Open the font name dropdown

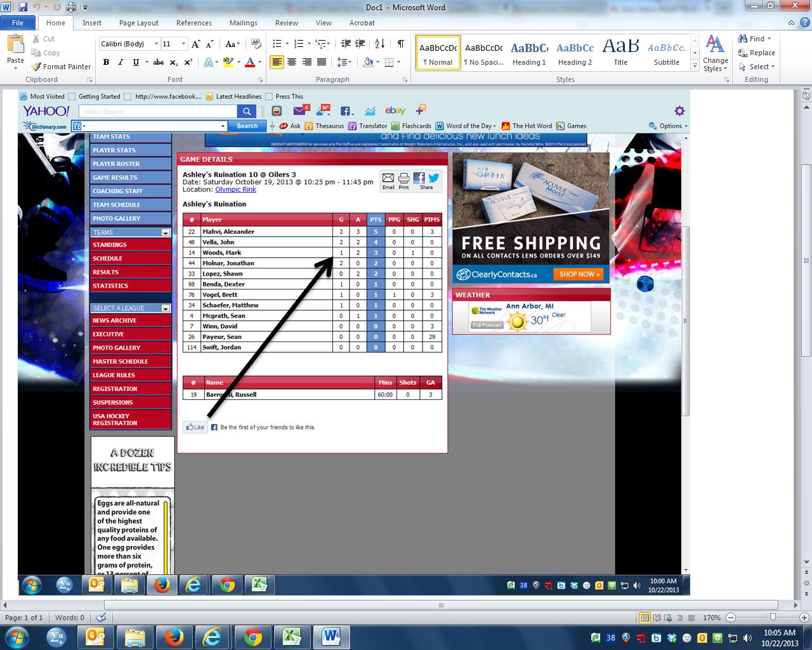click(x=156, y=44)
